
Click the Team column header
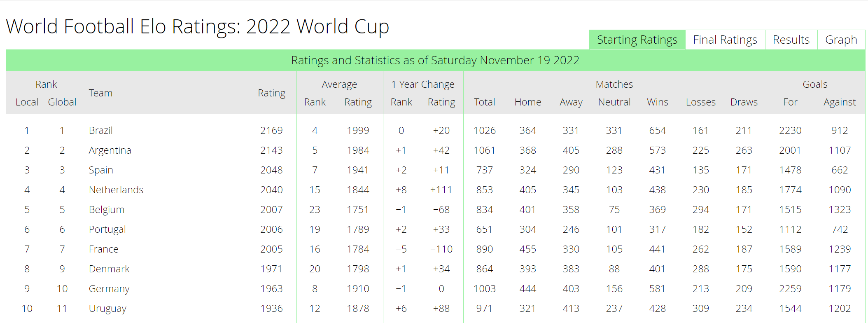click(x=100, y=93)
